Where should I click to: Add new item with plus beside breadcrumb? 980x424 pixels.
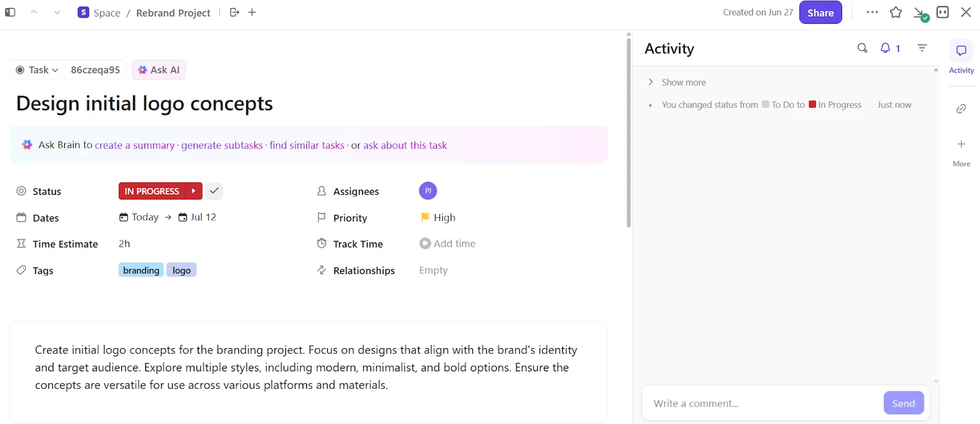coord(252,12)
